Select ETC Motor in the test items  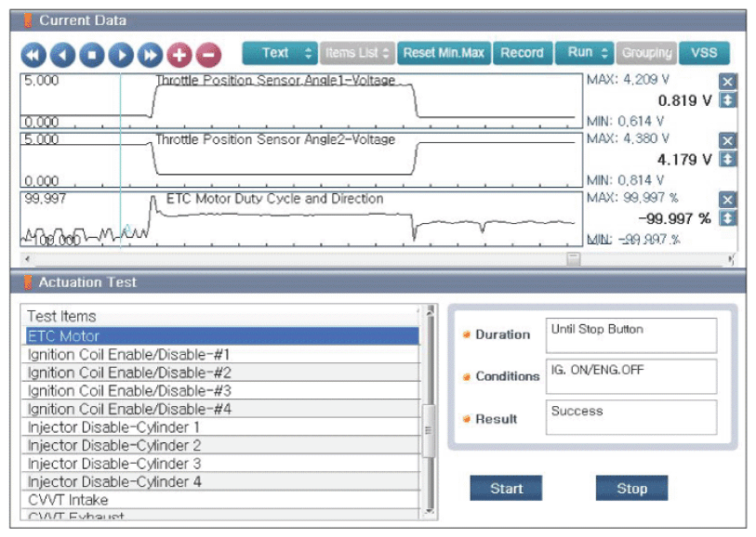[220, 336]
